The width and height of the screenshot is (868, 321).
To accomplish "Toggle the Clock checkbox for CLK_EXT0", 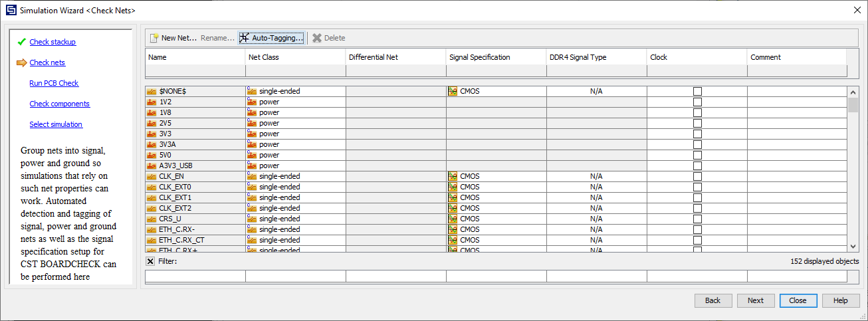I will 697,187.
